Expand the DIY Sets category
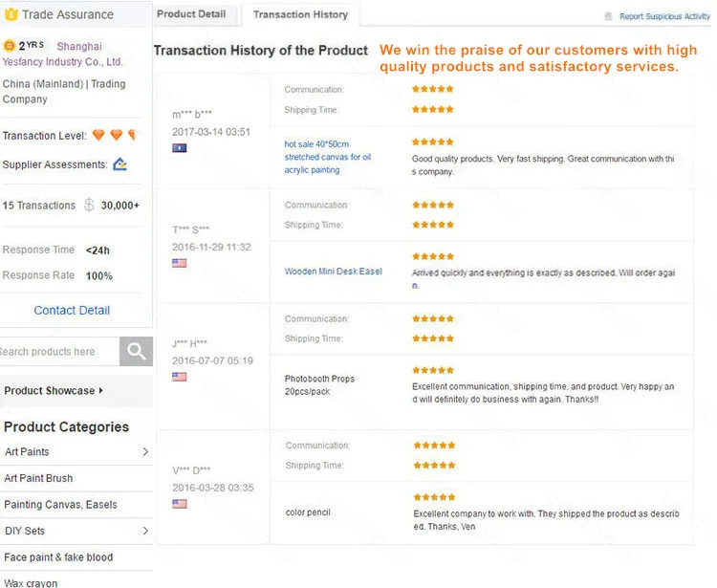The height and width of the screenshot is (588, 717). pos(145,531)
